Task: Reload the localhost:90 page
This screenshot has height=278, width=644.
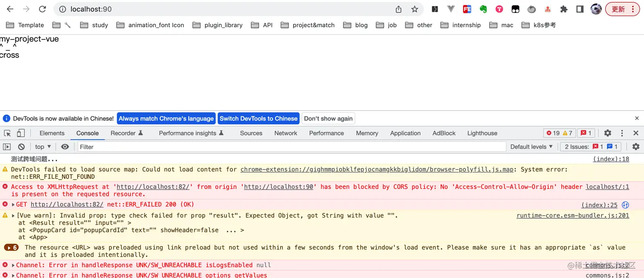Action: pyautogui.click(x=42, y=9)
